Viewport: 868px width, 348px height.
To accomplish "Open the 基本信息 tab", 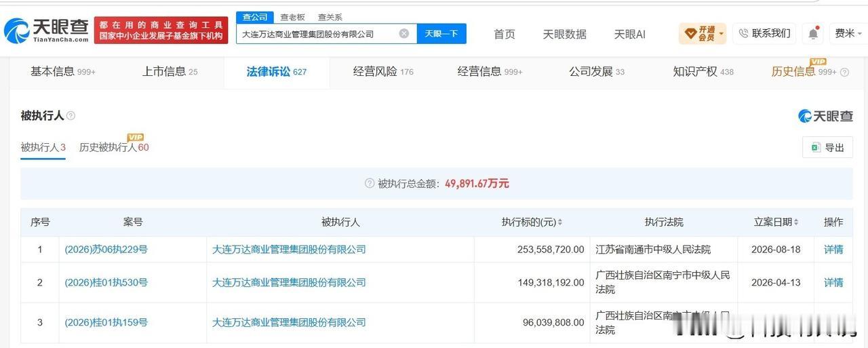I will coord(62,71).
